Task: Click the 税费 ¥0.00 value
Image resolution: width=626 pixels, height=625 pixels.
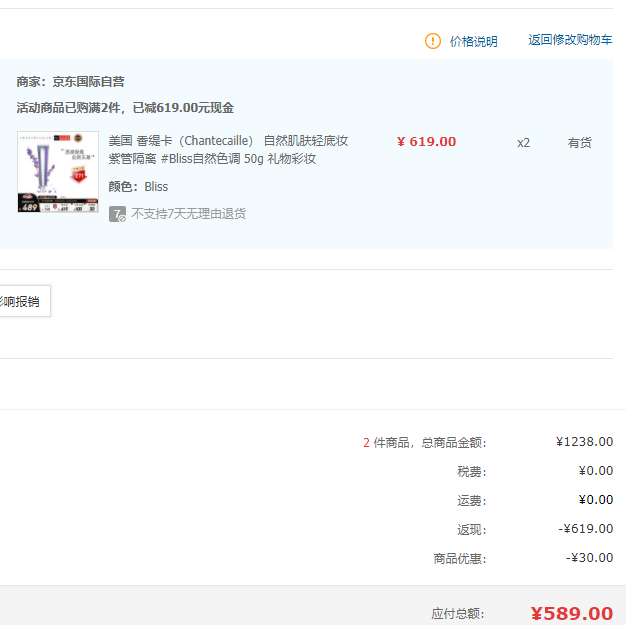Action: (x=596, y=471)
